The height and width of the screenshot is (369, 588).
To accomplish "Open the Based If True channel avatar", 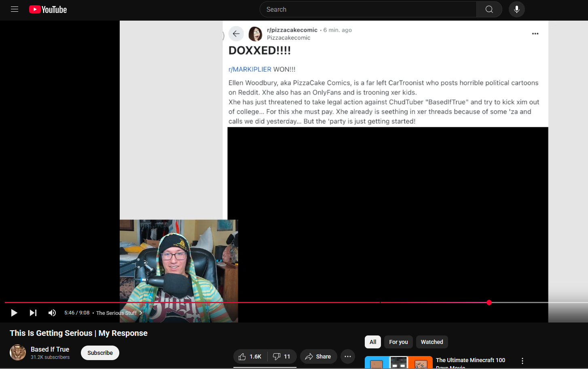I will (18, 352).
